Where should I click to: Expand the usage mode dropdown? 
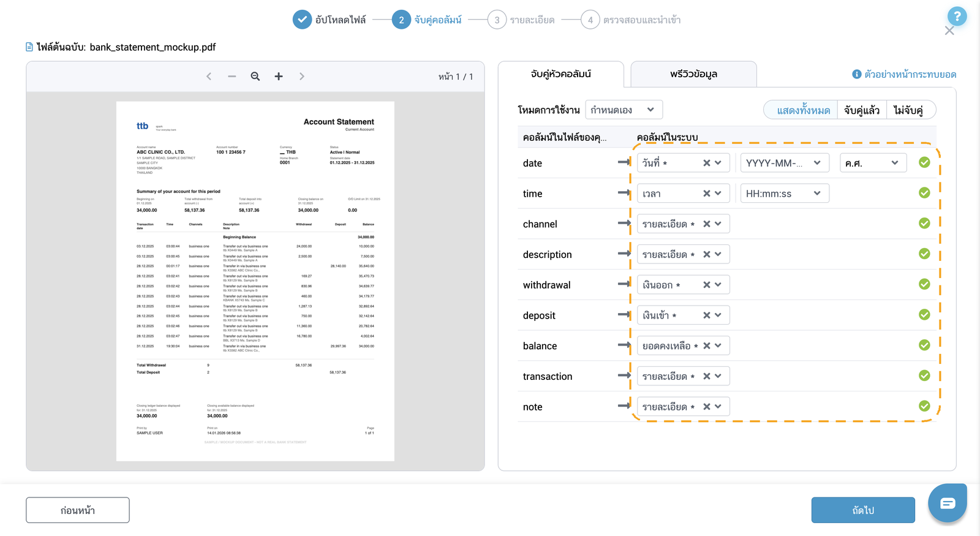(624, 110)
